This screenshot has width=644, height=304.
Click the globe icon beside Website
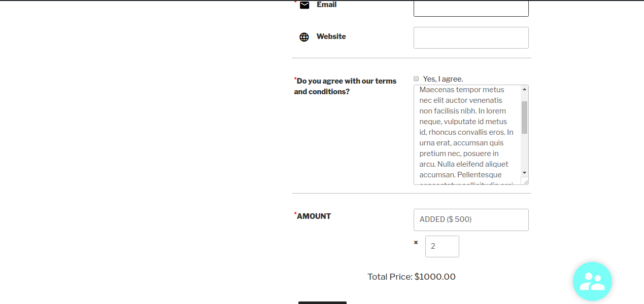(304, 36)
